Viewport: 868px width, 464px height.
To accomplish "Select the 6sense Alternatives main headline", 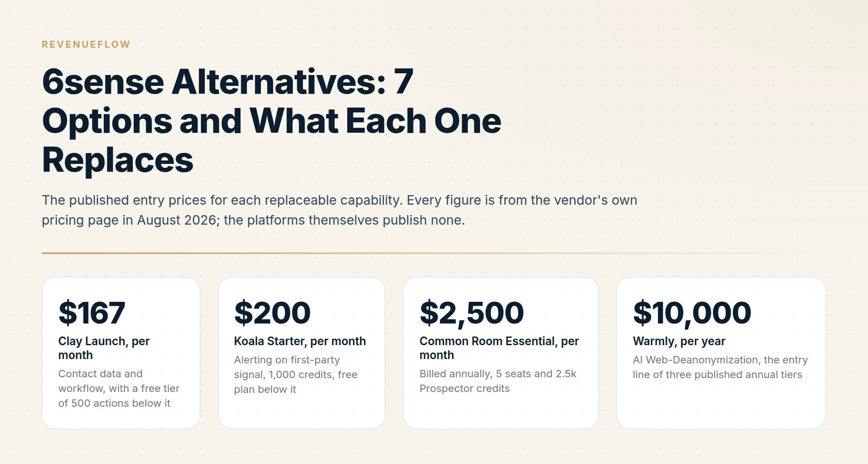I will tap(272, 121).
